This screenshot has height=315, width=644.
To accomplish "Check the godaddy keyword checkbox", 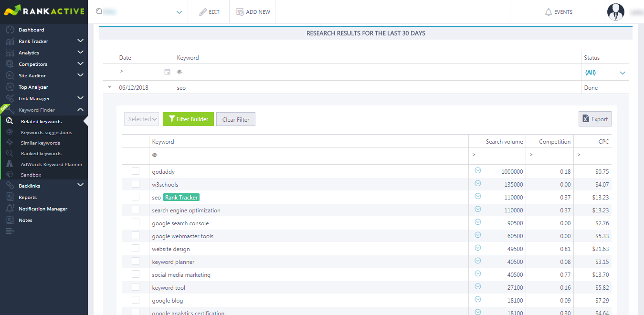I will click(x=136, y=171).
